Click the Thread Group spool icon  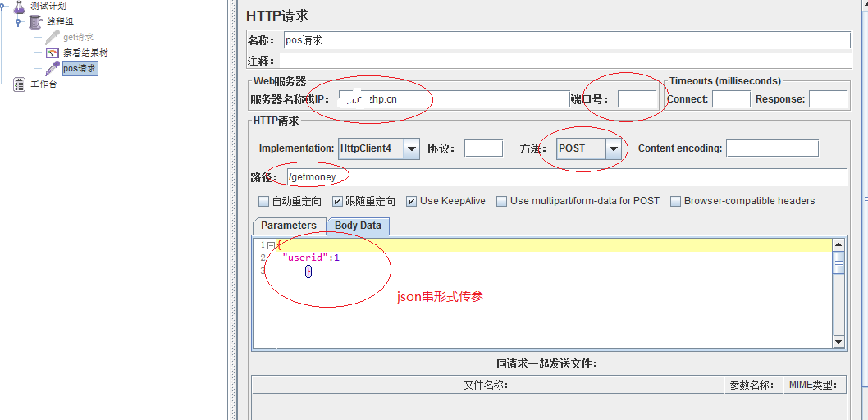(35, 21)
